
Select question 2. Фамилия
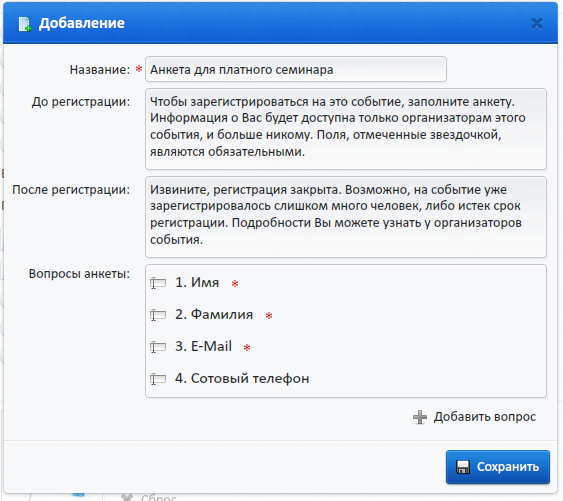pyautogui.click(x=214, y=315)
